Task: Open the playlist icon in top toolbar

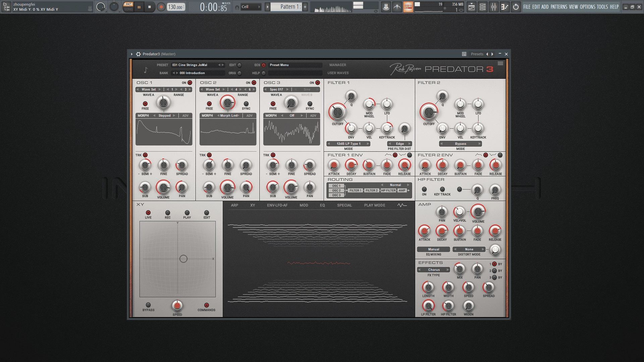Action: pyautogui.click(x=471, y=7)
